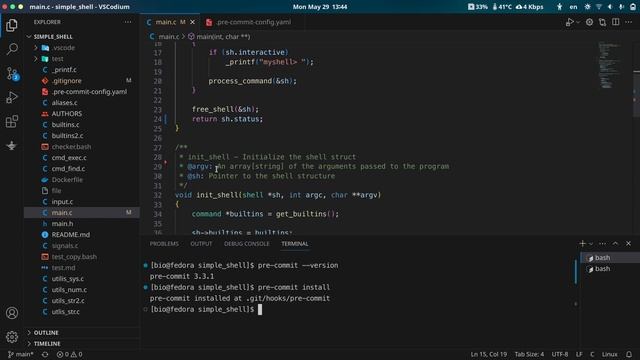Change UTF-8 file encoding

click(560, 354)
